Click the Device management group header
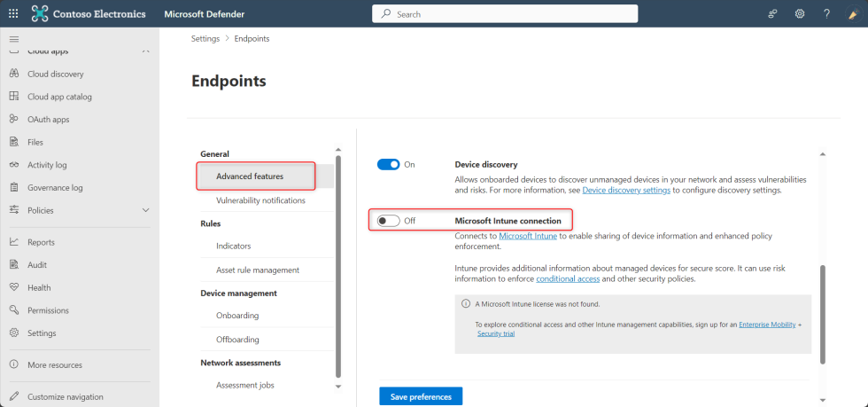 tap(238, 293)
